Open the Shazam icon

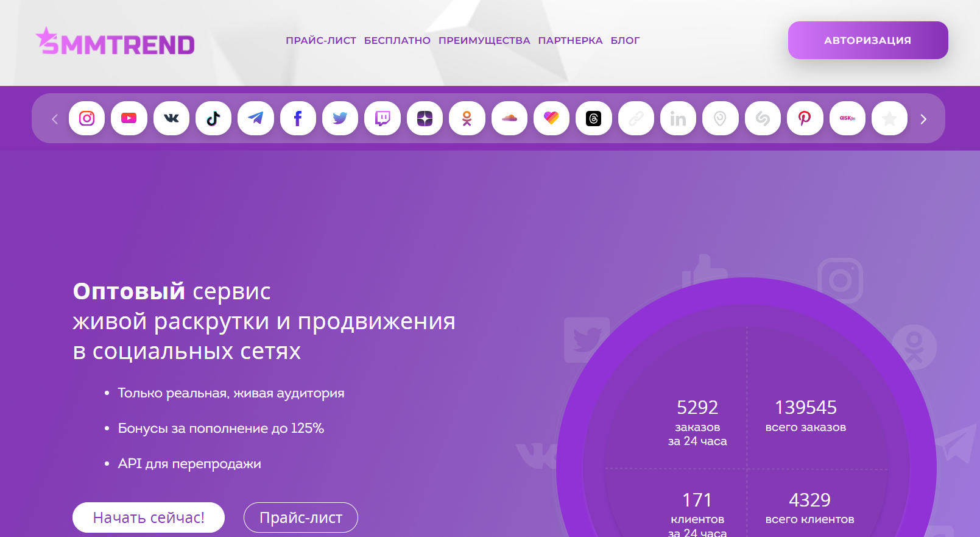[x=763, y=118]
